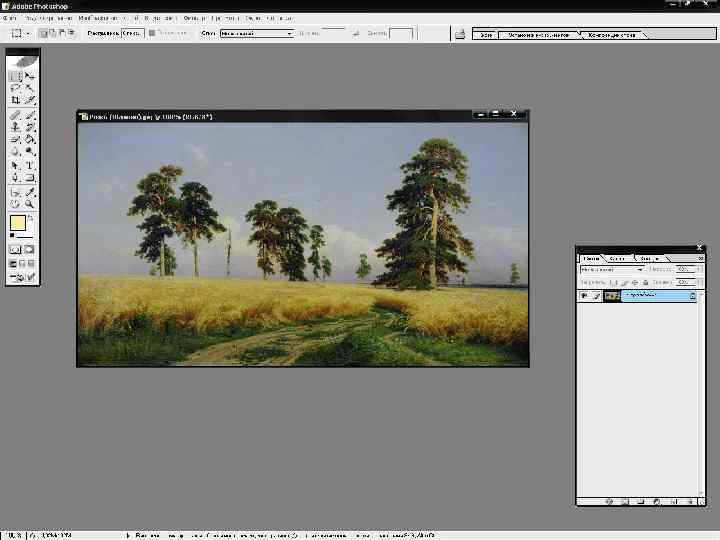Select the Magic Wand tool
The image size is (720, 540).
pyautogui.click(x=30, y=88)
